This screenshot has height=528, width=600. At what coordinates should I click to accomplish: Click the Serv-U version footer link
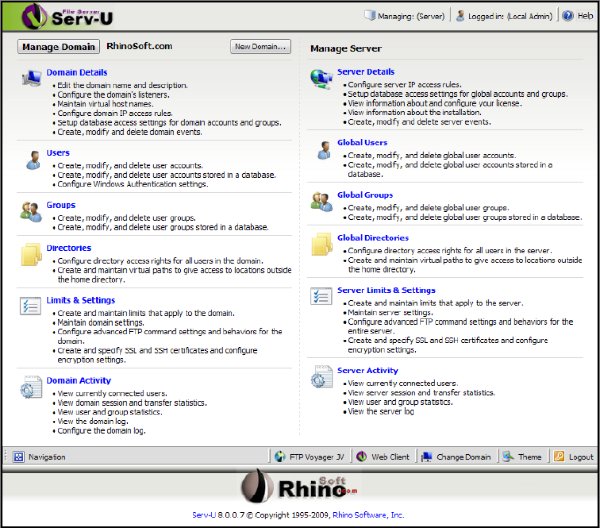tap(204, 515)
